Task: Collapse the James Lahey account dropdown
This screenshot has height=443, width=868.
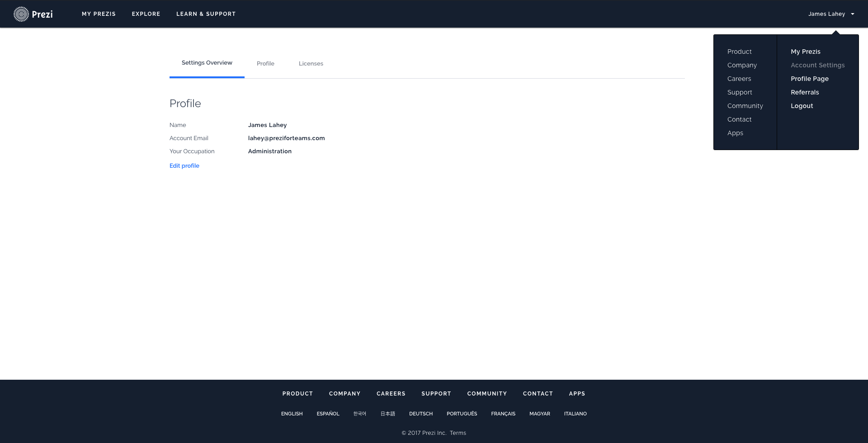Action: 831,14
